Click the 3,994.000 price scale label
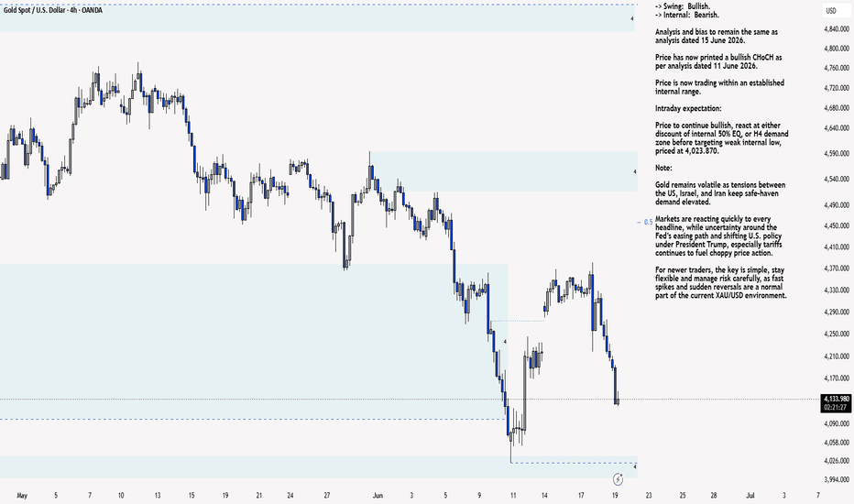Image resolution: width=854 pixels, height=504 pixels. coord(837,479)
